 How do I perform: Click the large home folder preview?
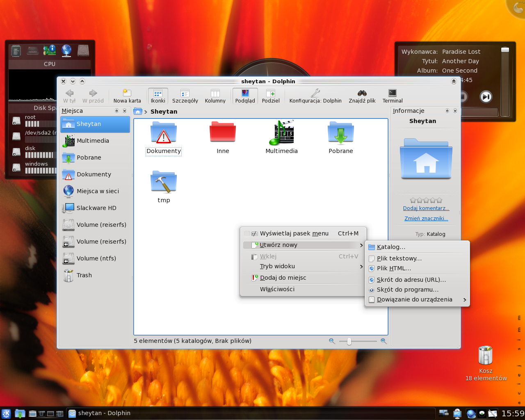coord(426,159)
